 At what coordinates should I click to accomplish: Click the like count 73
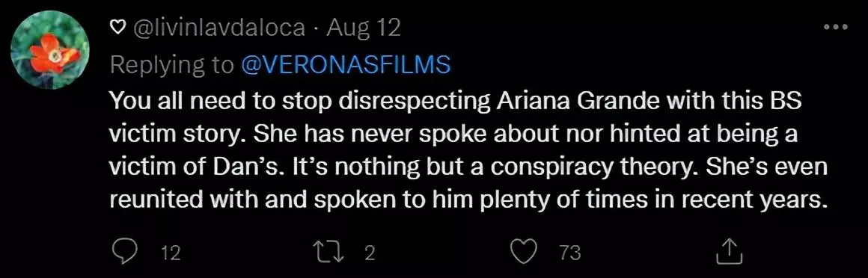(571, 253)
